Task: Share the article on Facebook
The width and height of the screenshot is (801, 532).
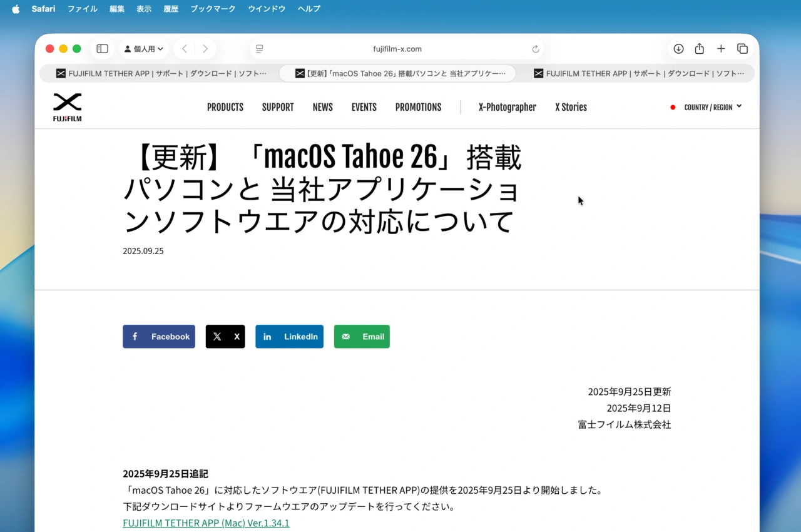Action: [x=158, y=336]
